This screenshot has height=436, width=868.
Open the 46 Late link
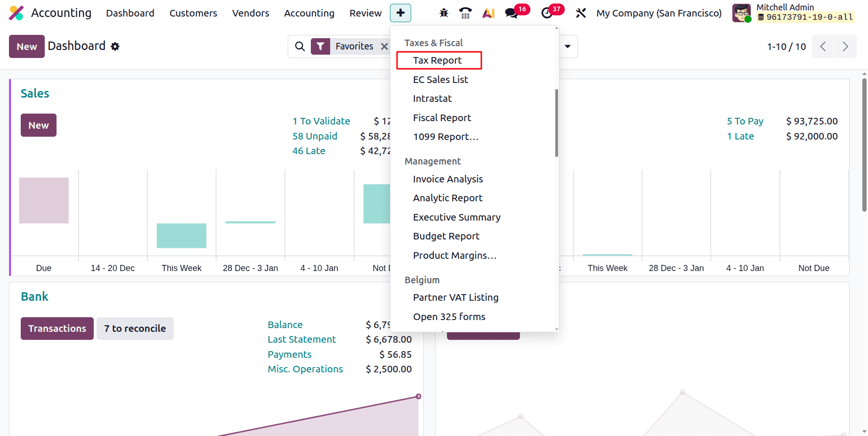[308, 151]
